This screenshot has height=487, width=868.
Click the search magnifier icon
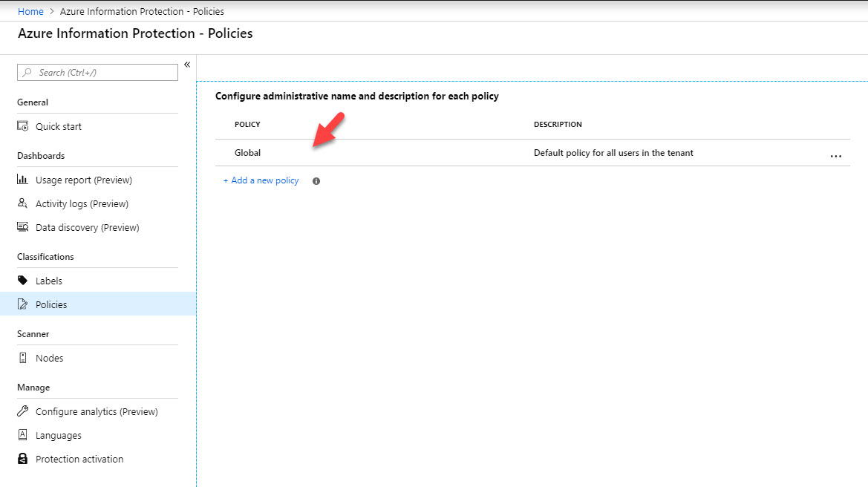coord(27,73)
